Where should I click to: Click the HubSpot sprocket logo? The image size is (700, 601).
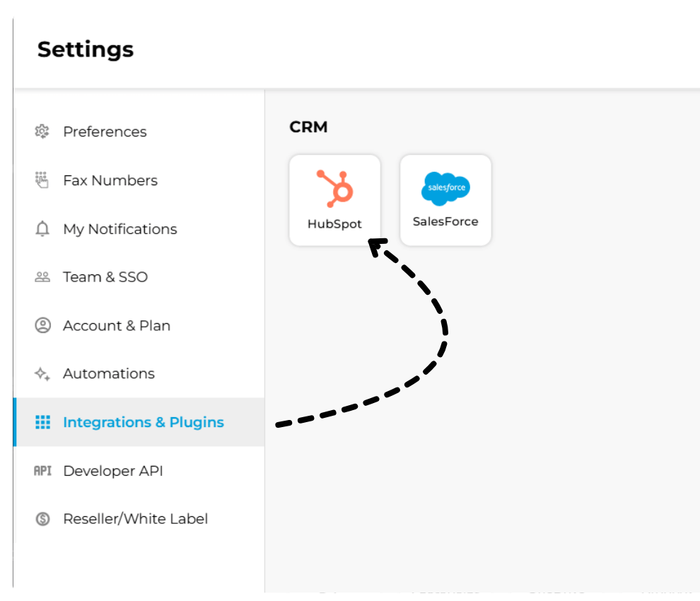pos(334,189)
